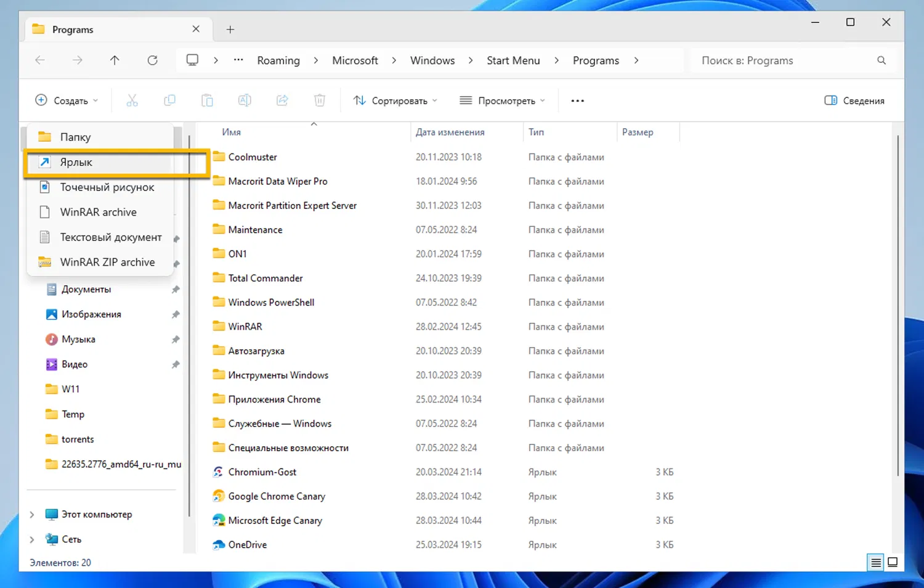Select the Приложения Chrome folder name

274,399
